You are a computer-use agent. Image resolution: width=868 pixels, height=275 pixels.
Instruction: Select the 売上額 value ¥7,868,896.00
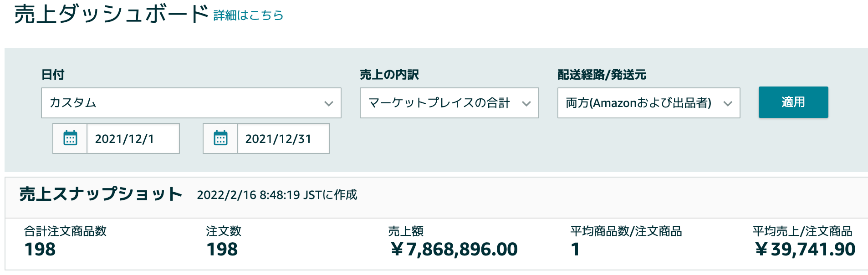(x=454, y=250)
